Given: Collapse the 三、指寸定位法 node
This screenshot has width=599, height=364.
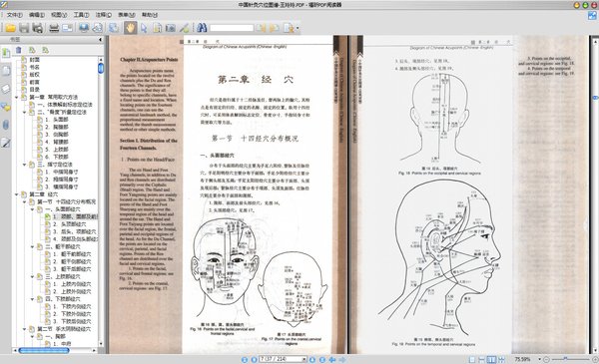Looking at the screenshot, I should pos(24,165).
